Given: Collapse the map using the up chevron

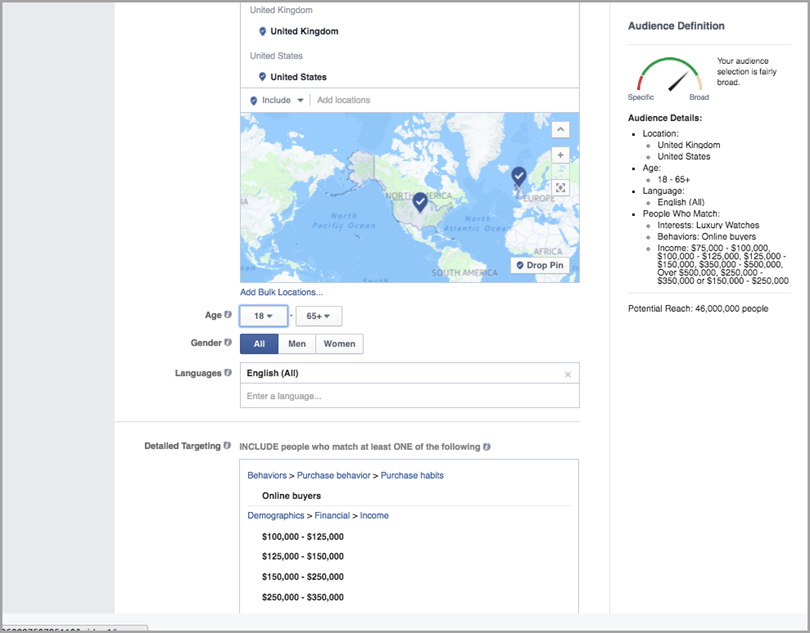Looking at the screenshot, I should click(560, 130).
